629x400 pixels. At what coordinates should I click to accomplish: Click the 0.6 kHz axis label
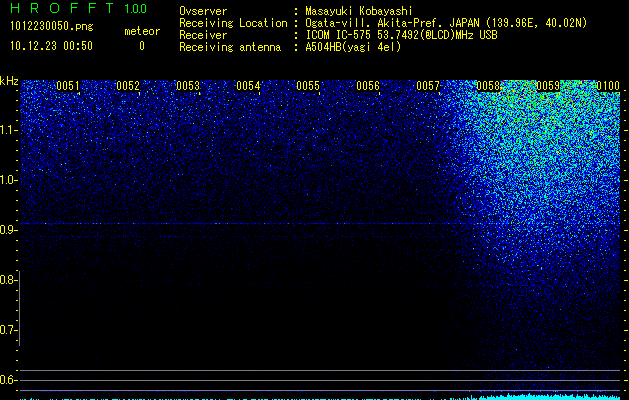coord(8,380)
